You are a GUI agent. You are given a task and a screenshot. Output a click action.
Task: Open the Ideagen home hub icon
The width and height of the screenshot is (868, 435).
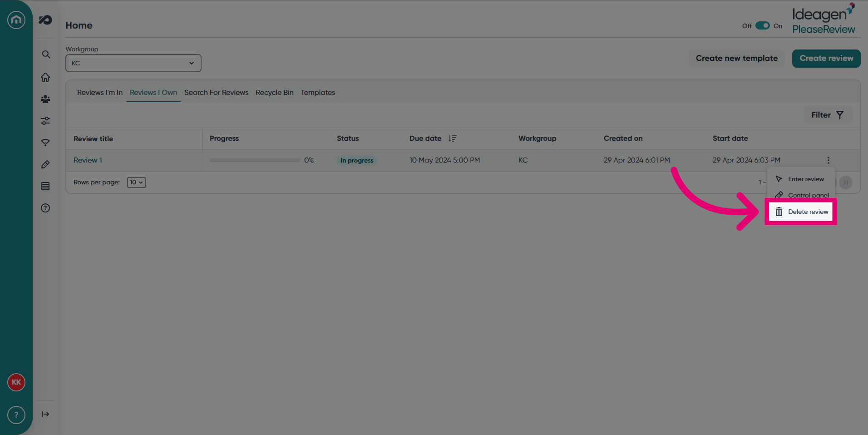16,20
